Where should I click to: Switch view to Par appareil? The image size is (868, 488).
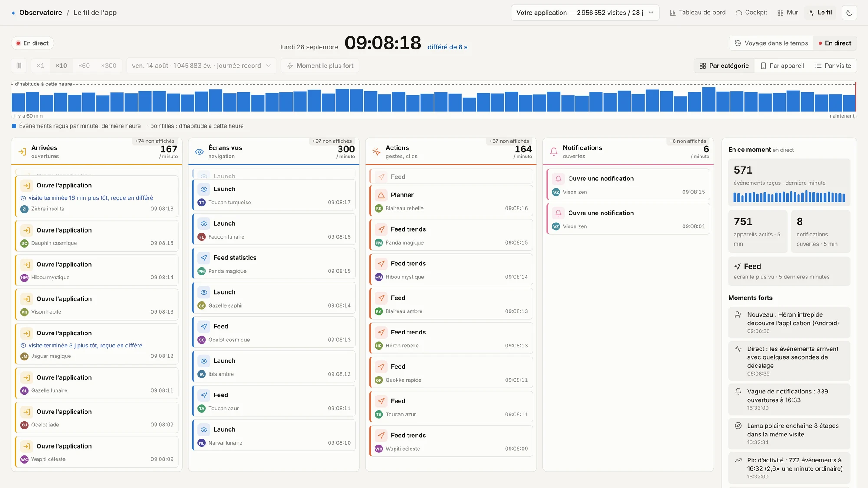click(x=782, y=66)
